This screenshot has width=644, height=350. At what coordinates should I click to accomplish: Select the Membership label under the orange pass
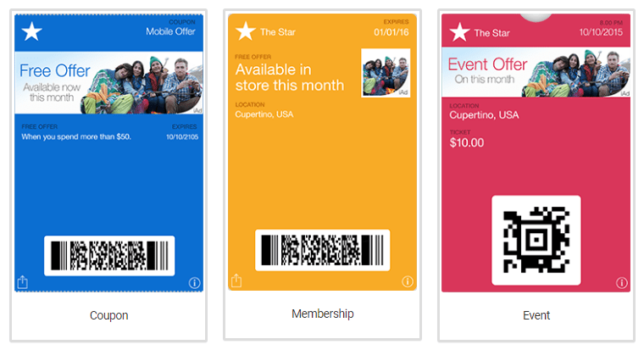point(322,314)
